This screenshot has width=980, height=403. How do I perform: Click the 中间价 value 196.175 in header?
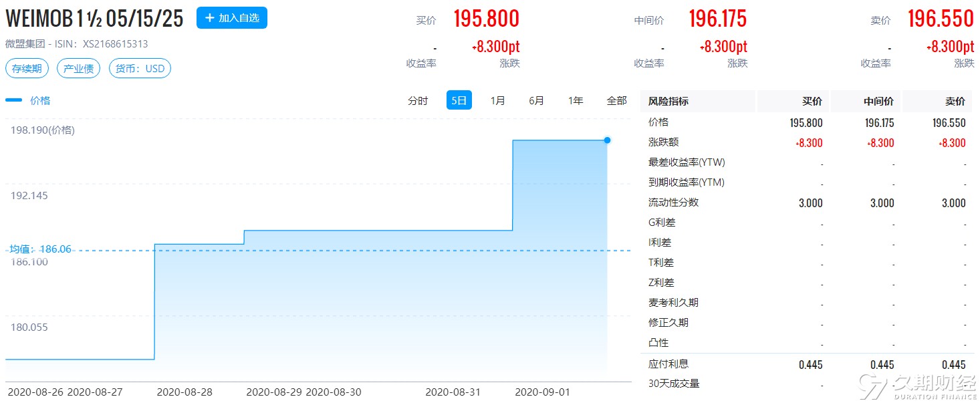717,19
